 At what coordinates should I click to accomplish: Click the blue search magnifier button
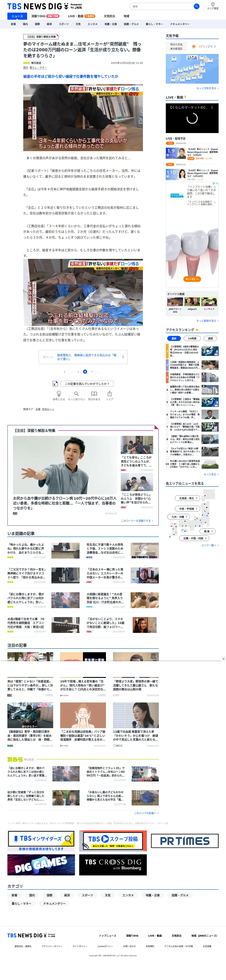196,6
